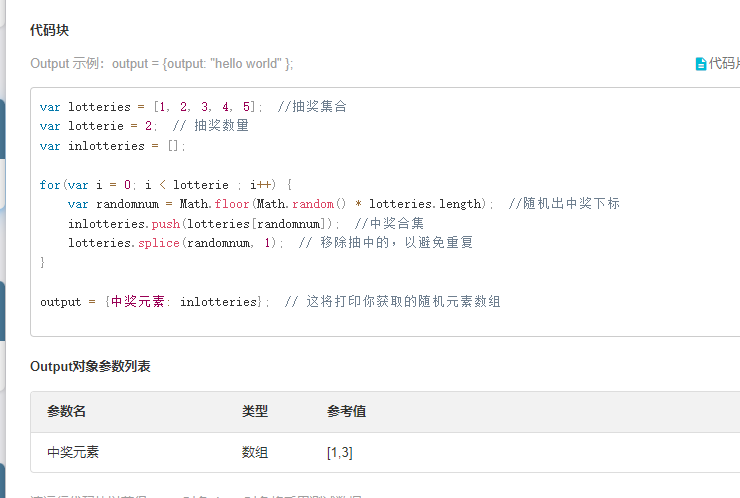Click the 类型 column header

pos(255,412)
